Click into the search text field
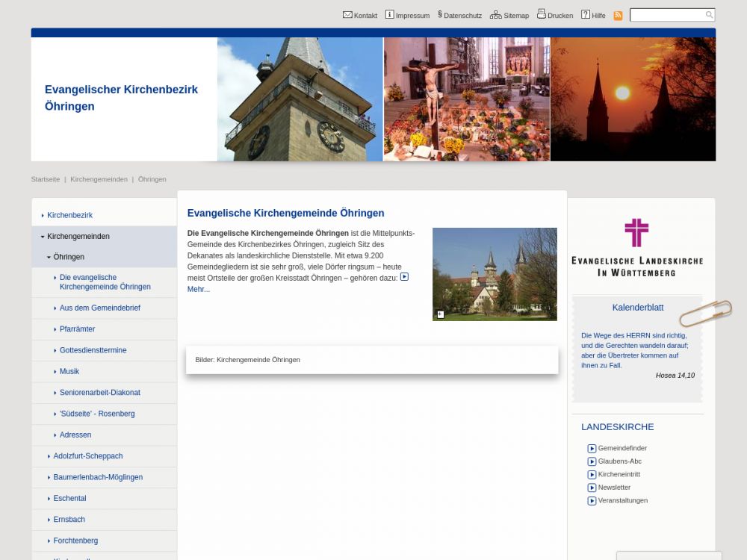The height and width of the screenshot is (560, 747). pos(666,15)
